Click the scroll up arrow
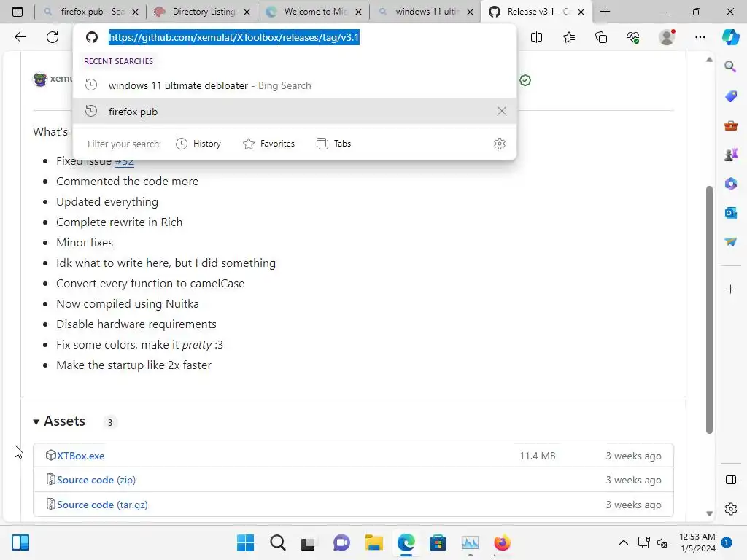 pyautogui.click(x=709, y=60)
